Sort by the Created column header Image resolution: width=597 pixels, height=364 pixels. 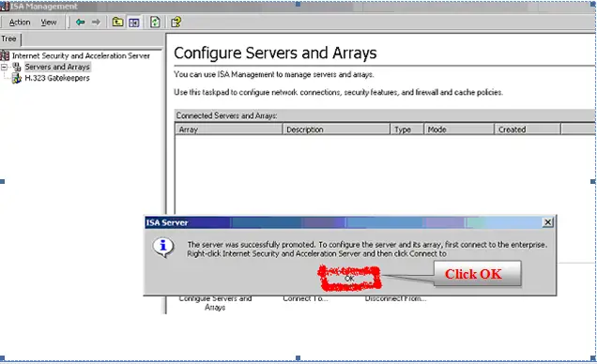[528, 129]
